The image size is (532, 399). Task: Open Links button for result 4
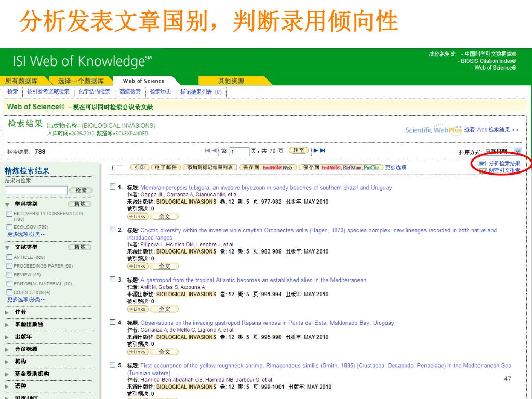click(137, 352)
